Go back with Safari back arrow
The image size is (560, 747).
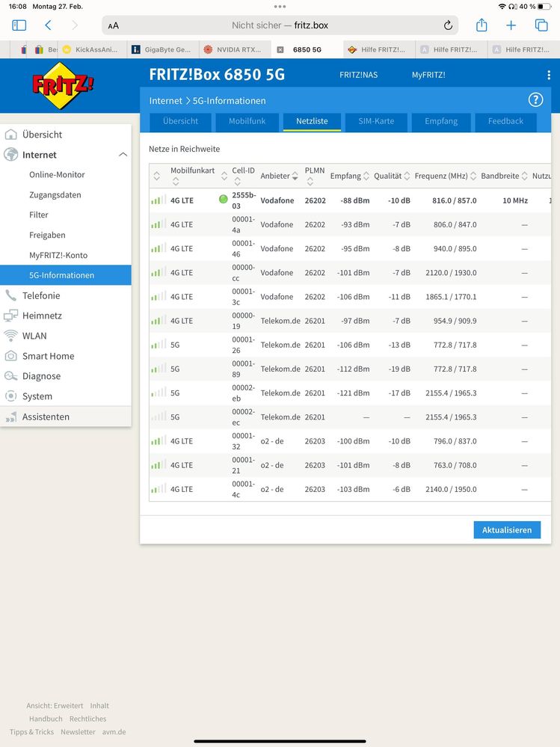[x=48, y=25]
